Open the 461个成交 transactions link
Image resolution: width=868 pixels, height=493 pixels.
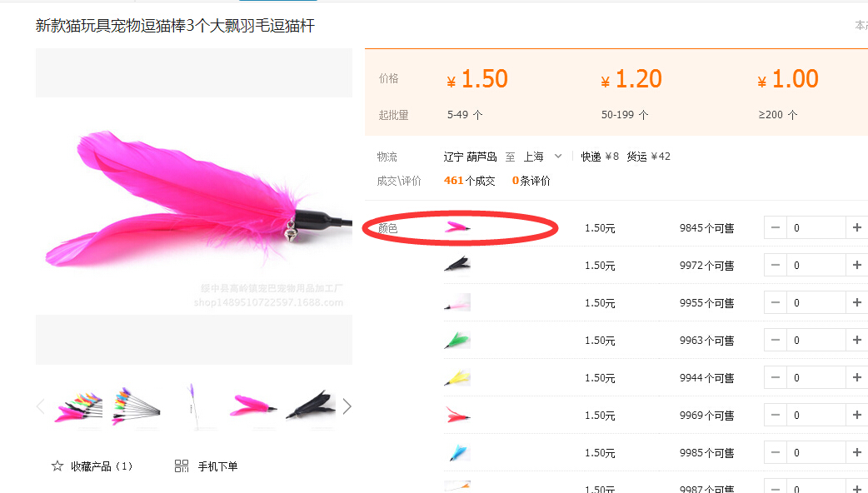click(x=470, y=181)
